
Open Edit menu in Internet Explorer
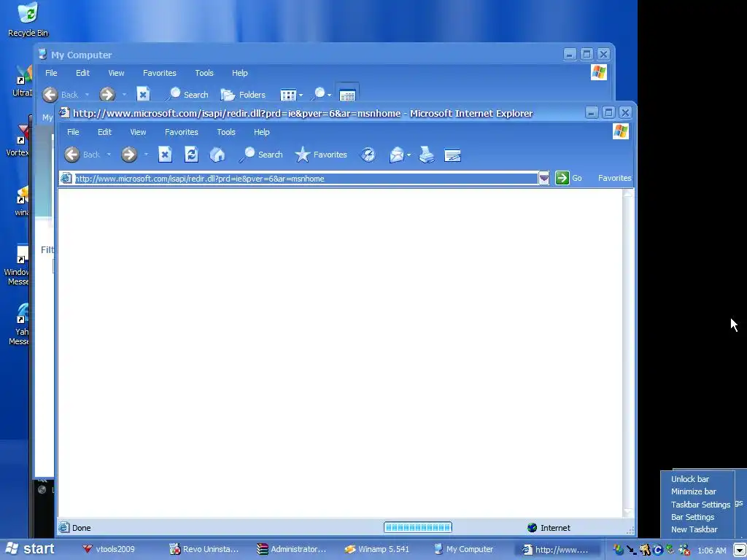[104, 132]
